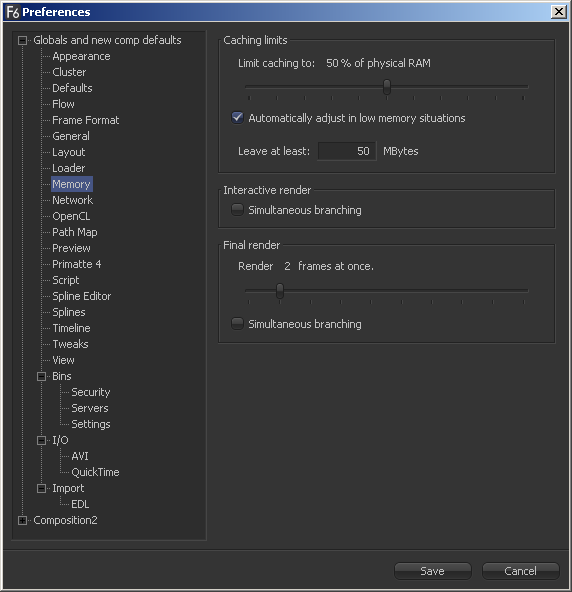Collapse the I/O tree node

pyautogui.click(x=42, y=440)
